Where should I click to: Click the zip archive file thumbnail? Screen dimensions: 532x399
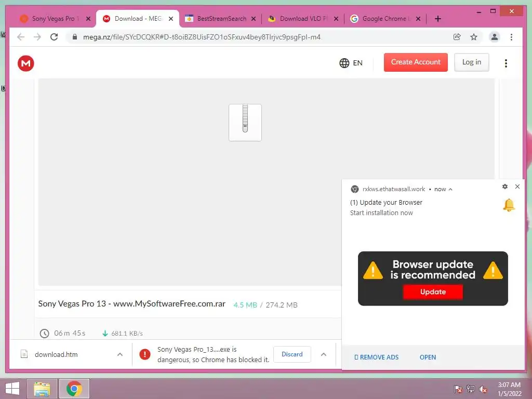click(245, 122)
